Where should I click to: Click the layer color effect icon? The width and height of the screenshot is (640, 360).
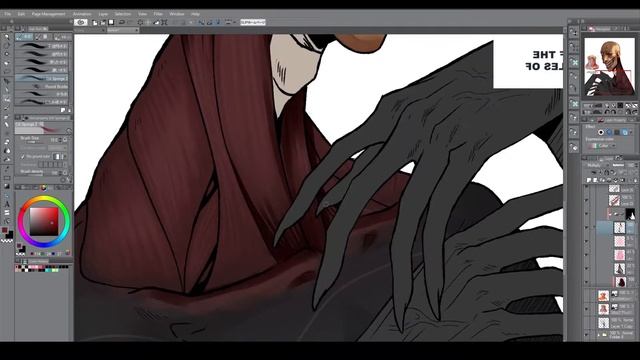[624, 132]
